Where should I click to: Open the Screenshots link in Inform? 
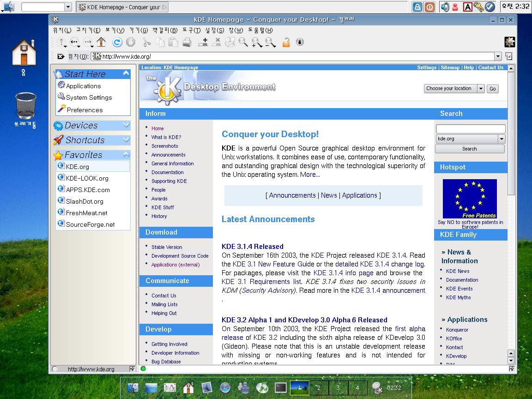[164, 146]
